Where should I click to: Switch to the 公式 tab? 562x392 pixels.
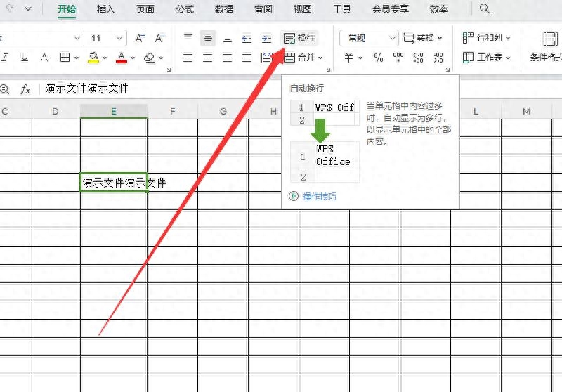185,9
